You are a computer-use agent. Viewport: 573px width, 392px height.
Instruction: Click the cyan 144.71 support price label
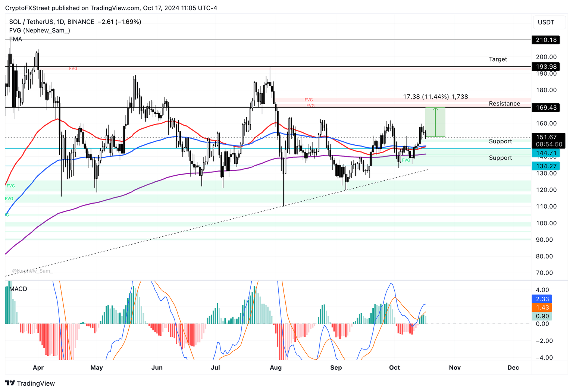546,153
